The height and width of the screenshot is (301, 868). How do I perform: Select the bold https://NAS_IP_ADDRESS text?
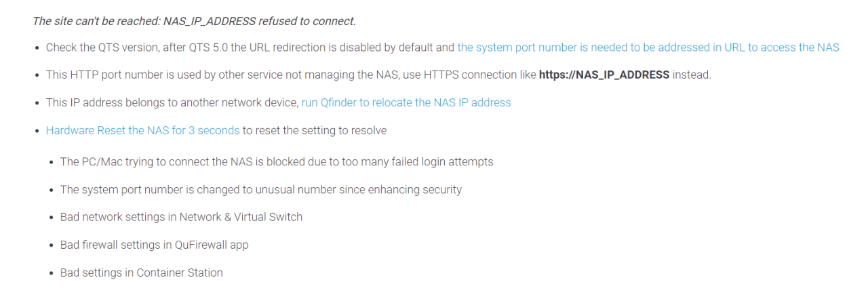coord(604,75)
